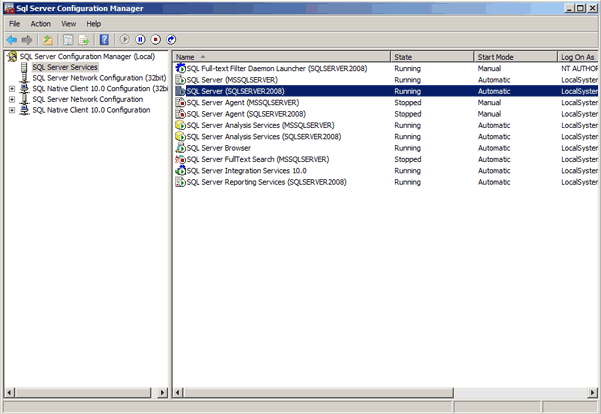Click the SQL Server (SQLSERVER2008) service icon

coord(181,91)
